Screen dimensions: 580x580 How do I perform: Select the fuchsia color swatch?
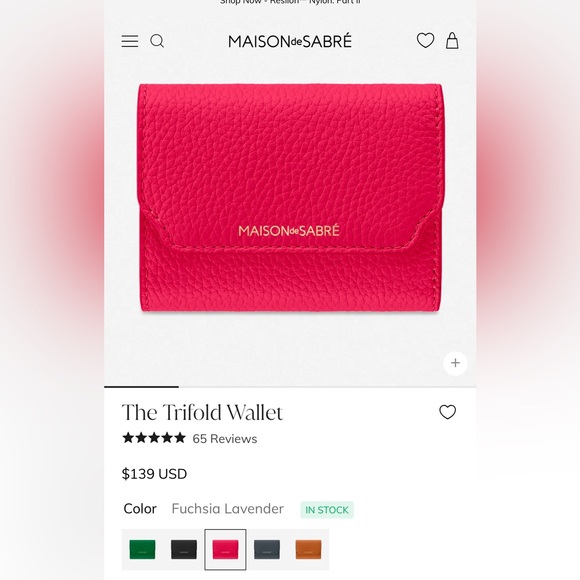point(225,549)
